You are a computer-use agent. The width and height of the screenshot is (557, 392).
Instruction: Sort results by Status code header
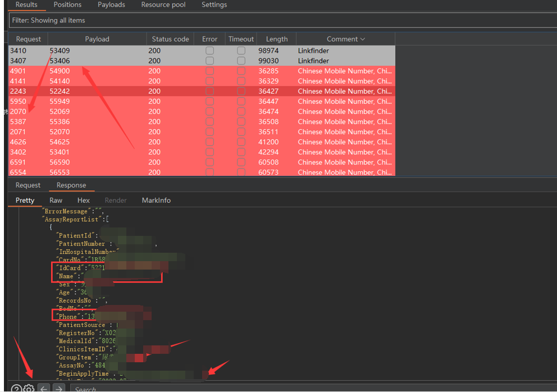pyautogui.click(x=170, y=39)
